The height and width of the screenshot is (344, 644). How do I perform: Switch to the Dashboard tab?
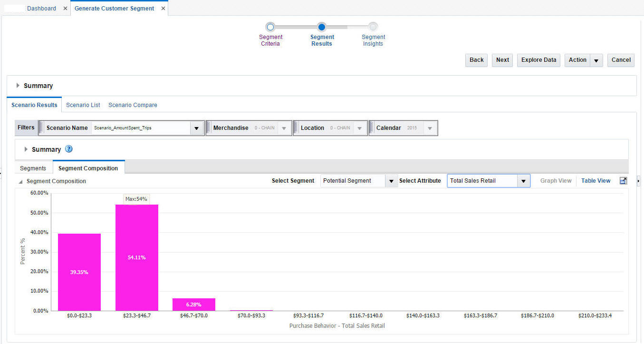[41, 9]
